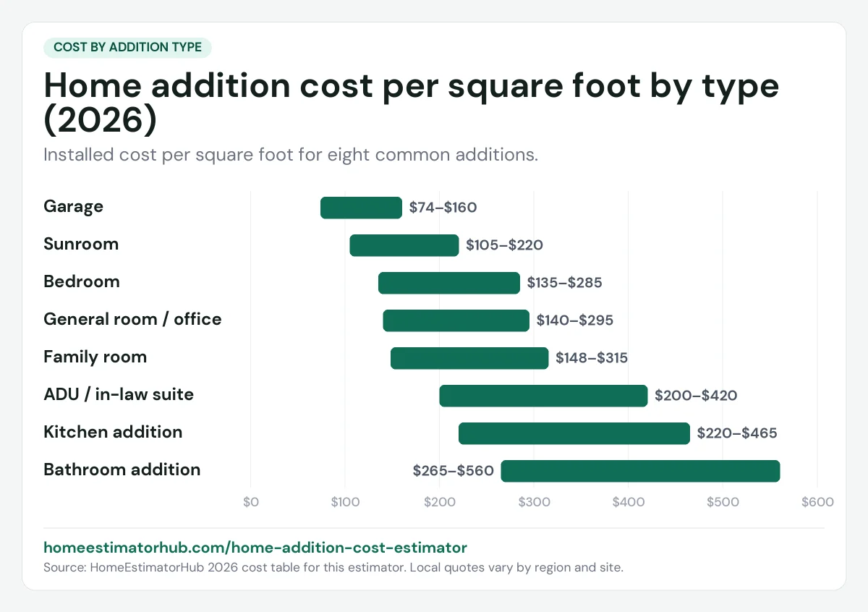The height and width of the screenshot is (612, 868).
Task: Select the 'General room / office' label
Action: (132, 320)
